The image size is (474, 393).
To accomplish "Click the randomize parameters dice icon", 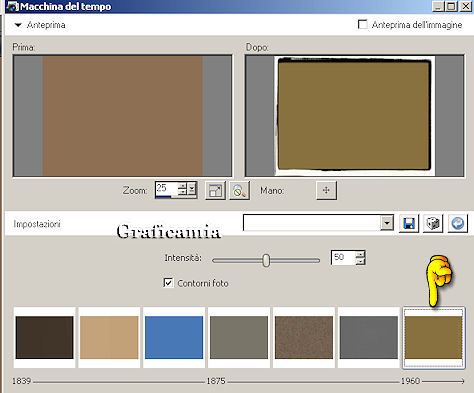I will [433, 223].
